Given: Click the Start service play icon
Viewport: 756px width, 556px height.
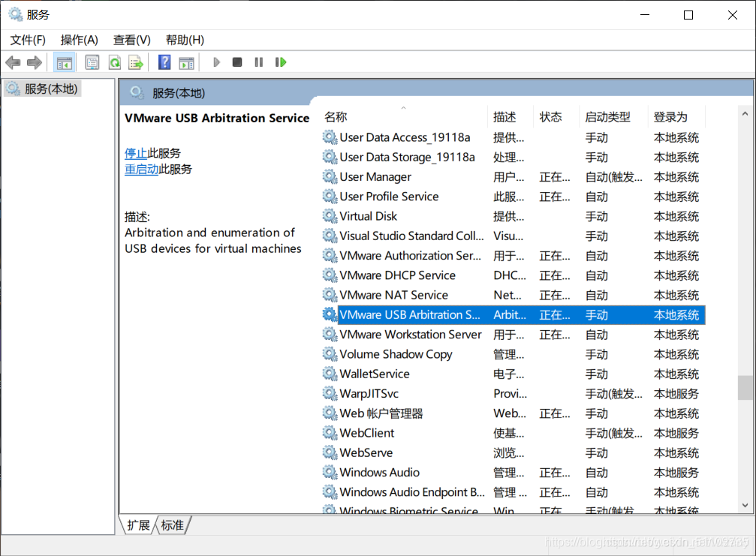Looking at the screenshot, I should (216, 62).
